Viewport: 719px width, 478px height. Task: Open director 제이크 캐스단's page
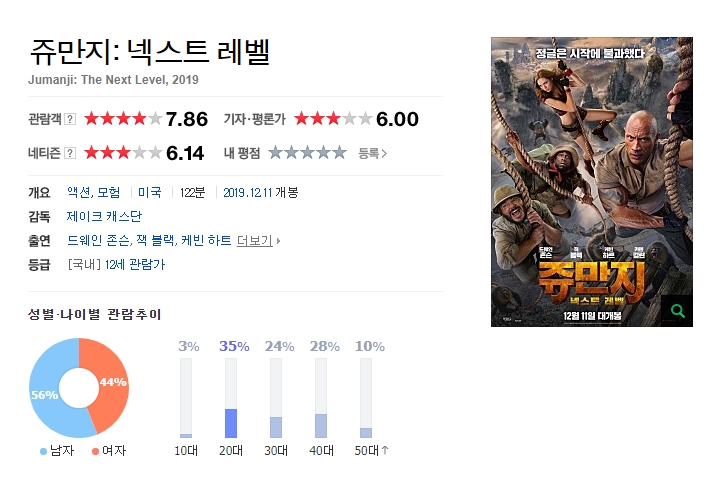(104, 217)
